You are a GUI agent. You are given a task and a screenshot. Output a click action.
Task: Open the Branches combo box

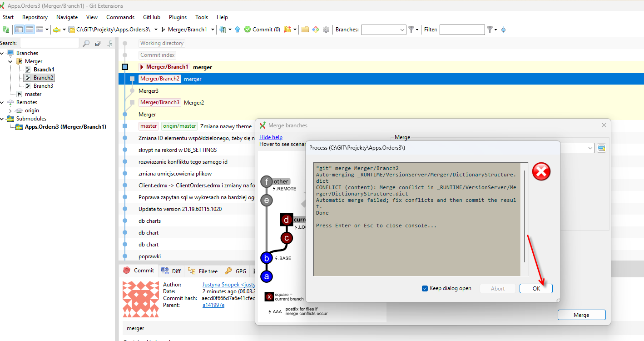coord(383,30)
